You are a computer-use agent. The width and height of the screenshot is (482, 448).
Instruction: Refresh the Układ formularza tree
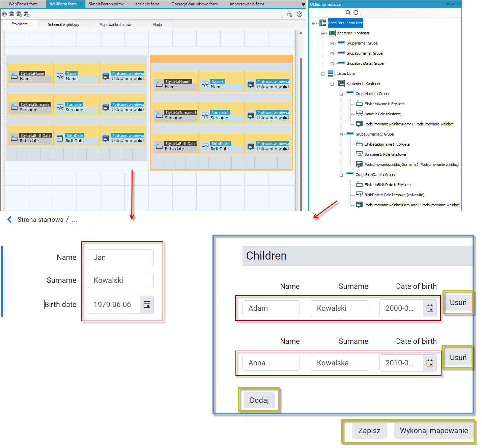click(356, 12)
